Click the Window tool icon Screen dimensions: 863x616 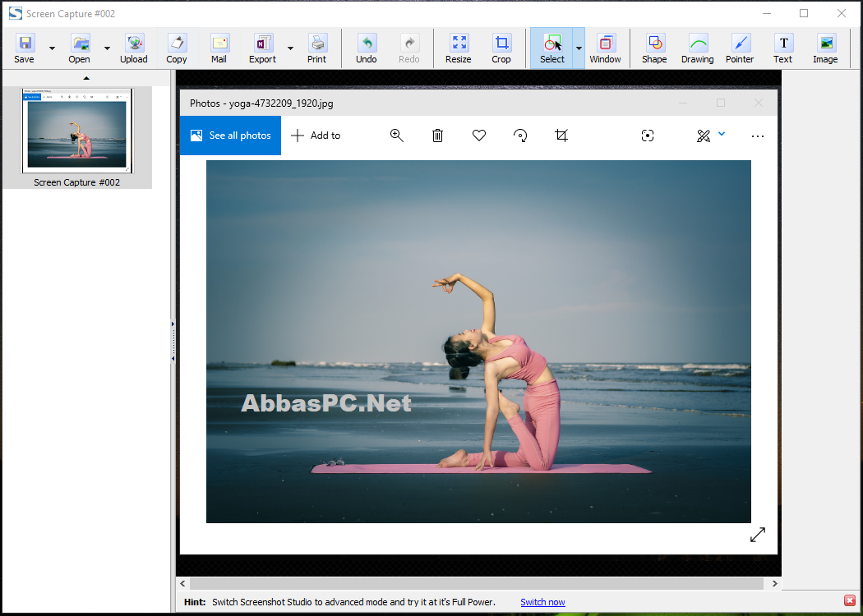[x=606, y=43]
